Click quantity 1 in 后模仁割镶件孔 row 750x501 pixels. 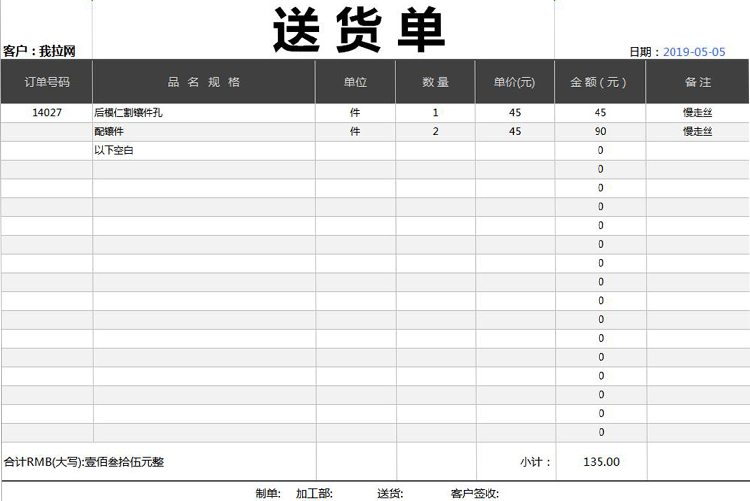435,112
